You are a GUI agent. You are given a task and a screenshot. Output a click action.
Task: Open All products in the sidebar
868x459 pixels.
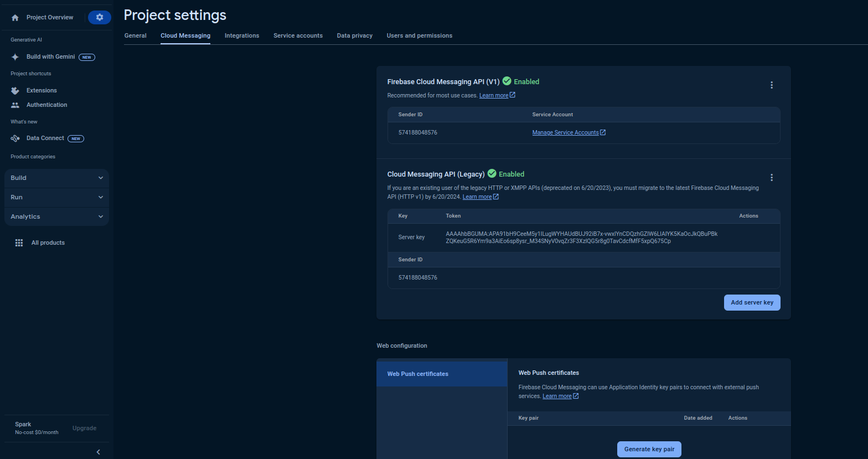(48, 243)
